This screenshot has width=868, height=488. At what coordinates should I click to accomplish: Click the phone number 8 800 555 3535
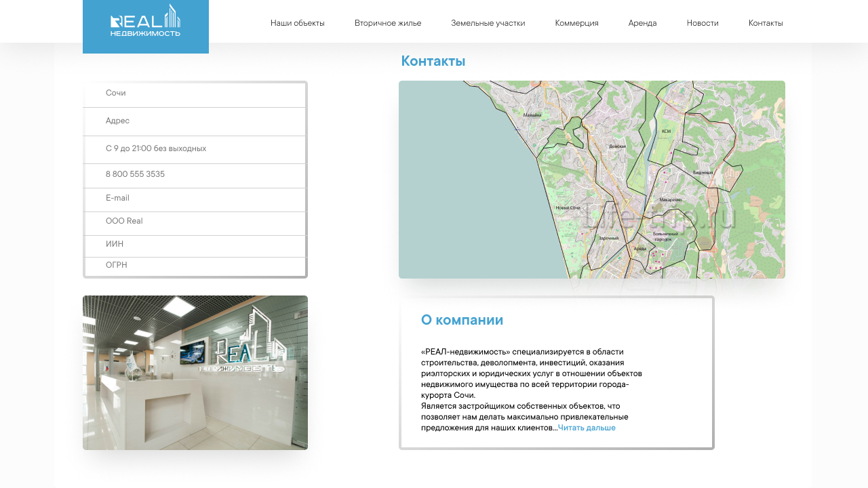(195, 176)
